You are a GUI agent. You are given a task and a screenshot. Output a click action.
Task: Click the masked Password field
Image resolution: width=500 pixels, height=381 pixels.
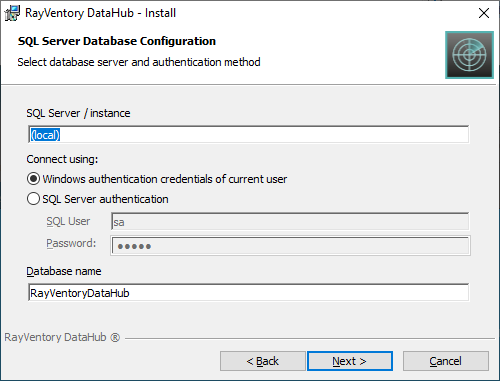(x=290, y=246)
